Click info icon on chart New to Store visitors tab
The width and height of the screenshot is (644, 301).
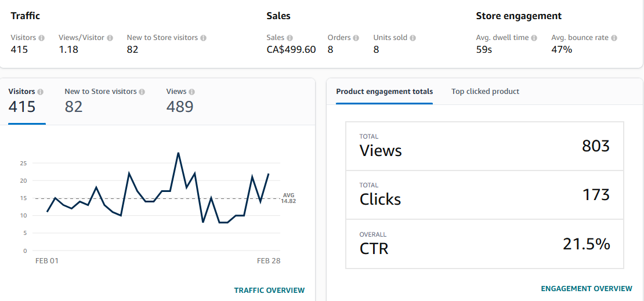coord(142,92)
